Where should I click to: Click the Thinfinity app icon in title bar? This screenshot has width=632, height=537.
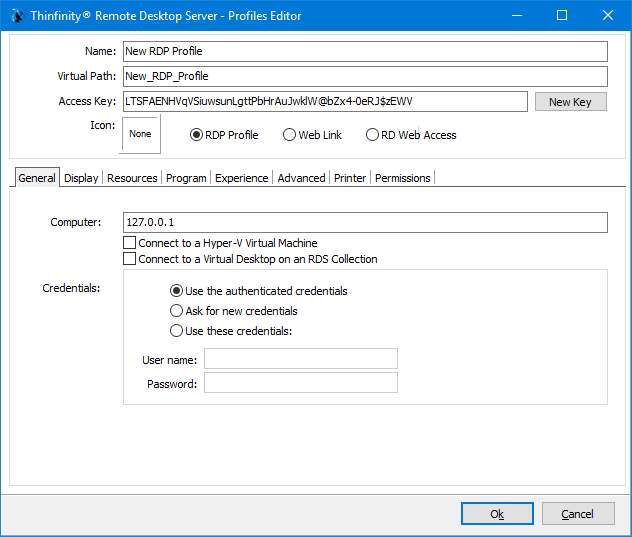(x=17, y=16)
